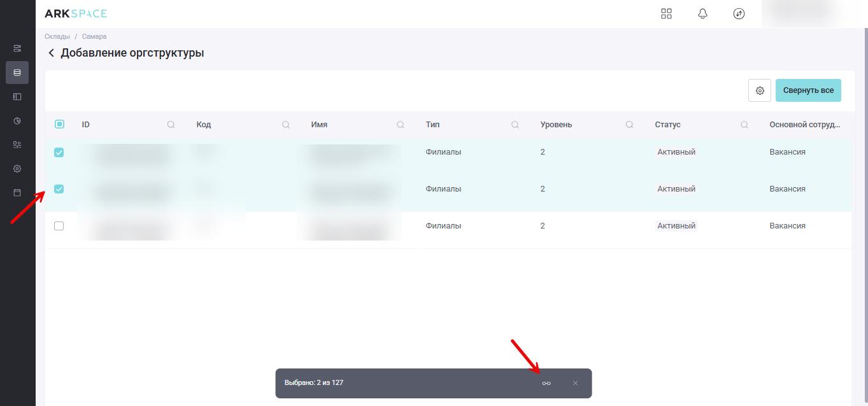The image size is (868, 406).
Task: Open the apps grid menu
Action: pos(666,13)
